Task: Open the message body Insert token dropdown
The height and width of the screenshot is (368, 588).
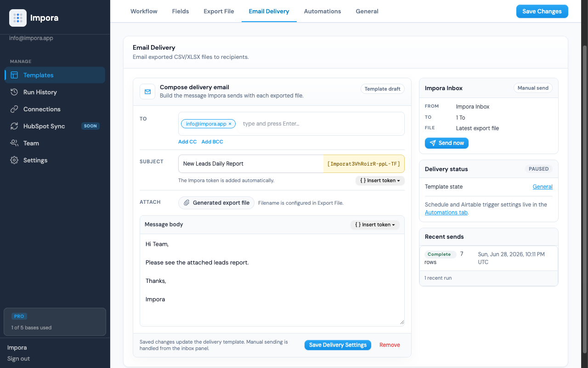Action: point(375,224)
